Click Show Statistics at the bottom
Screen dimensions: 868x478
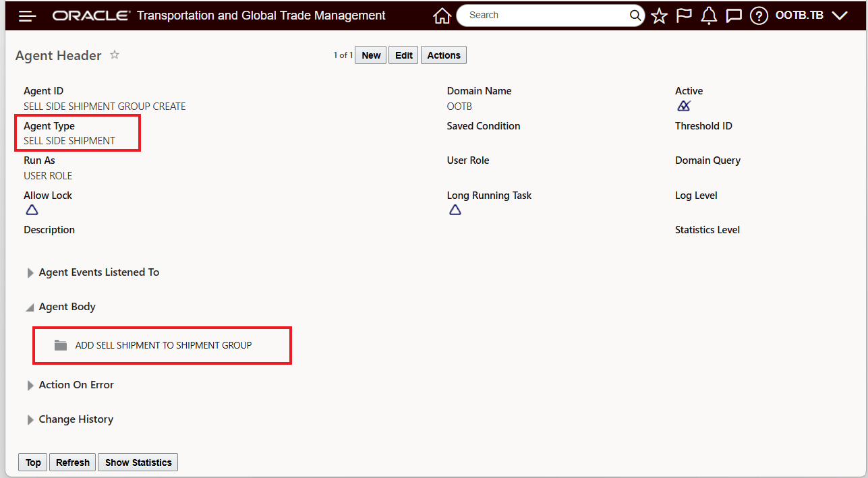pos(138,462)
